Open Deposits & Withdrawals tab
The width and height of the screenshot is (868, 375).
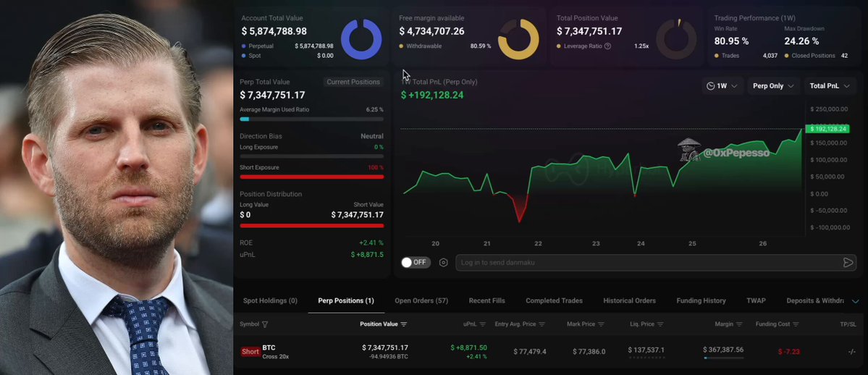point(815,300)
